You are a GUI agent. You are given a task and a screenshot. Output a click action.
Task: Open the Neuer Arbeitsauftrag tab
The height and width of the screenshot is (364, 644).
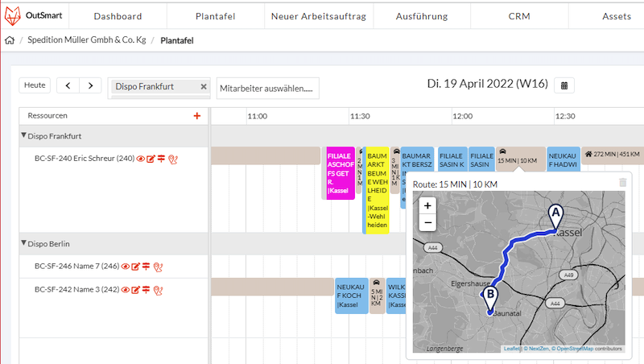click(318, 16)
